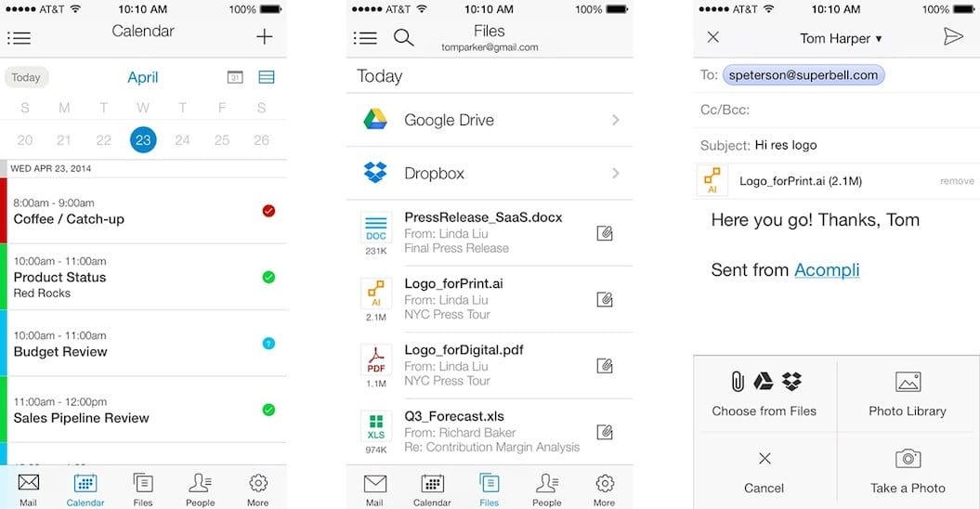Open the April month heading
This screenshot has width=980, height=509.
142,77
